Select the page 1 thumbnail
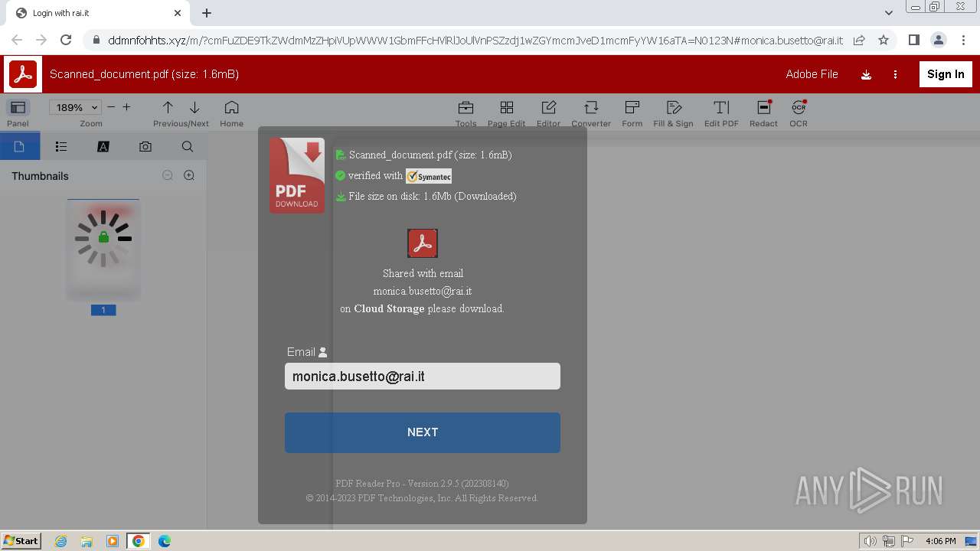 coord(103,249)
